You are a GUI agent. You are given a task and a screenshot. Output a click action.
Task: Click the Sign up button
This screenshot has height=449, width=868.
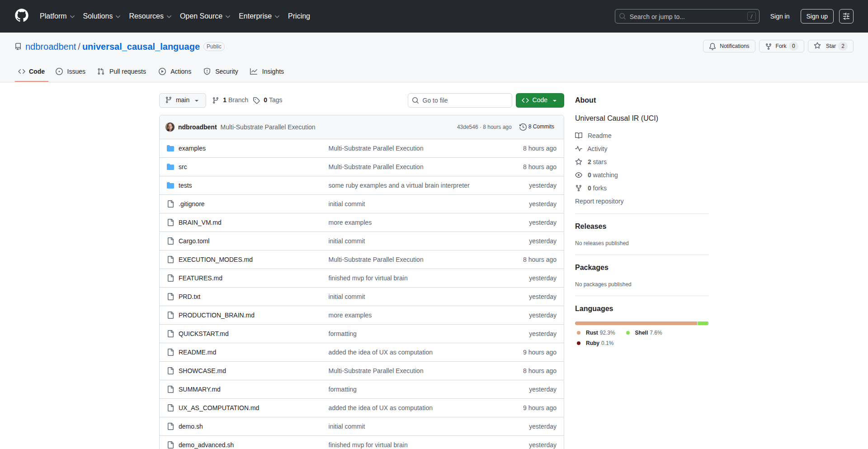[816, 16]
